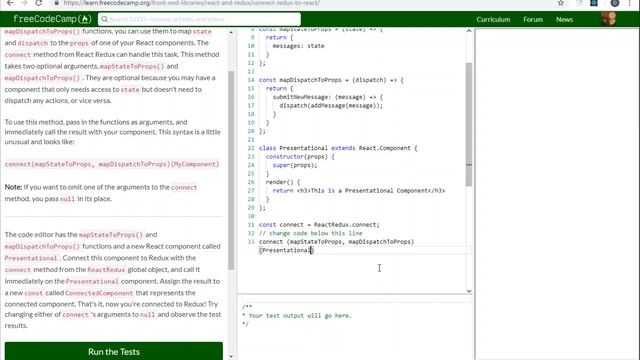Focus the freeCodeCamp search field
Viewport: 640px width, 360px height.
(199, 19)
